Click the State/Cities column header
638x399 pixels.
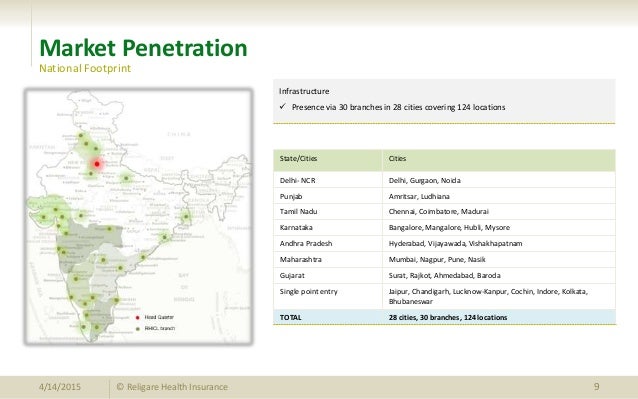tap(298, 159)
